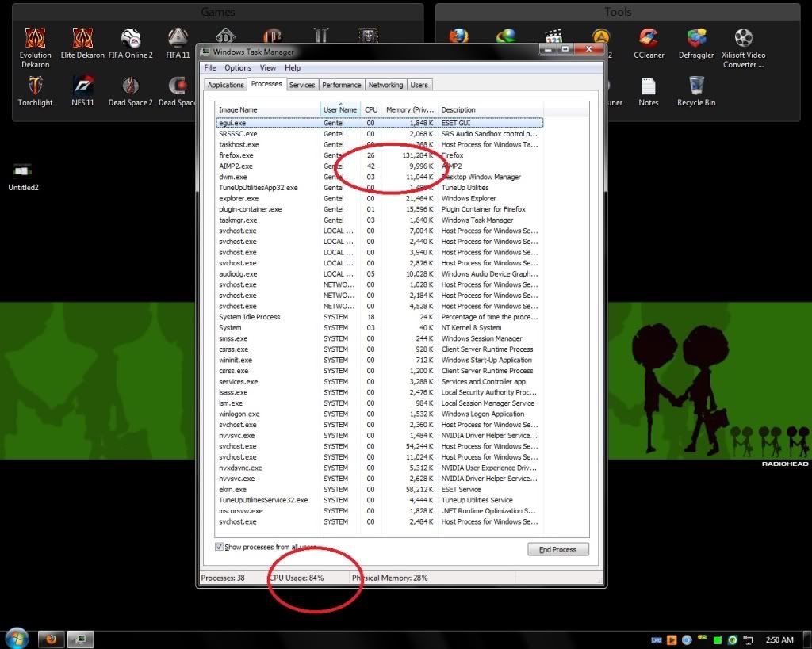Click the NFS 11 shortcut icon
The image size is (812, 649).
(x=82, y=91)
